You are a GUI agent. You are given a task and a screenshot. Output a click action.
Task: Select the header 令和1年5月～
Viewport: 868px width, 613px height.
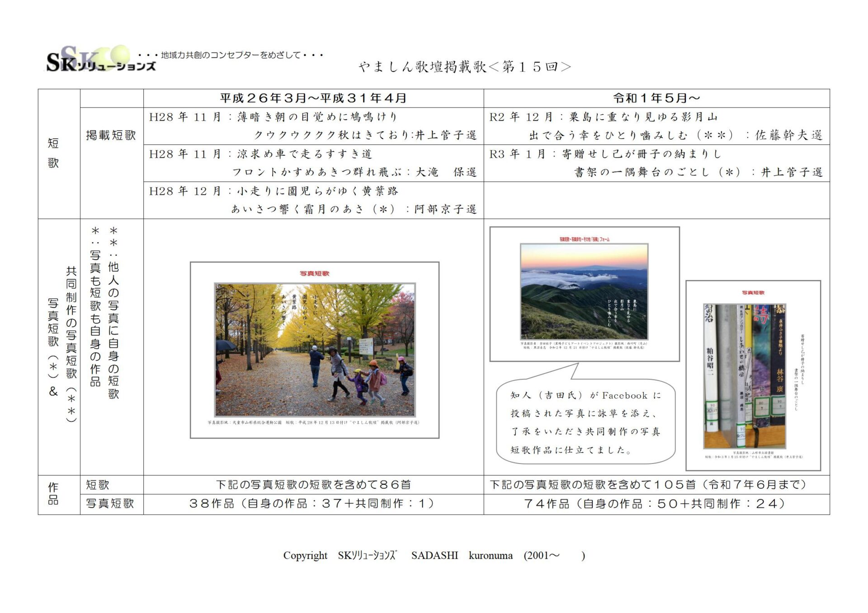point(656,98)
